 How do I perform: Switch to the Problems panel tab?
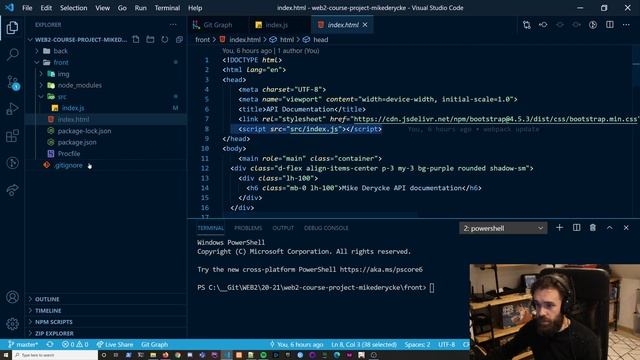248,228
